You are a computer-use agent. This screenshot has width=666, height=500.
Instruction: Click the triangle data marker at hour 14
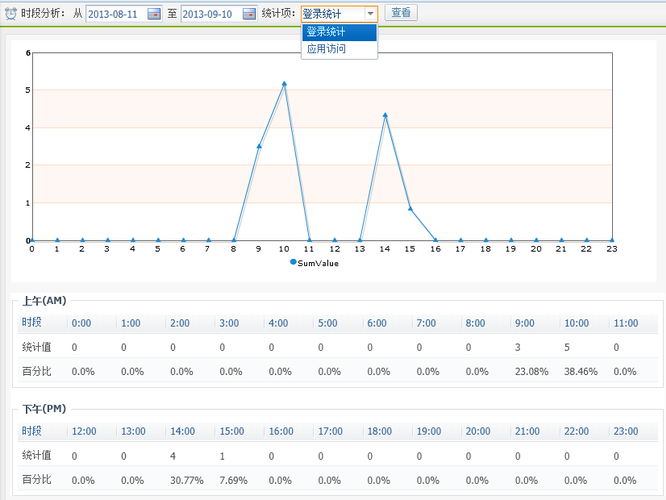(385, 115)
